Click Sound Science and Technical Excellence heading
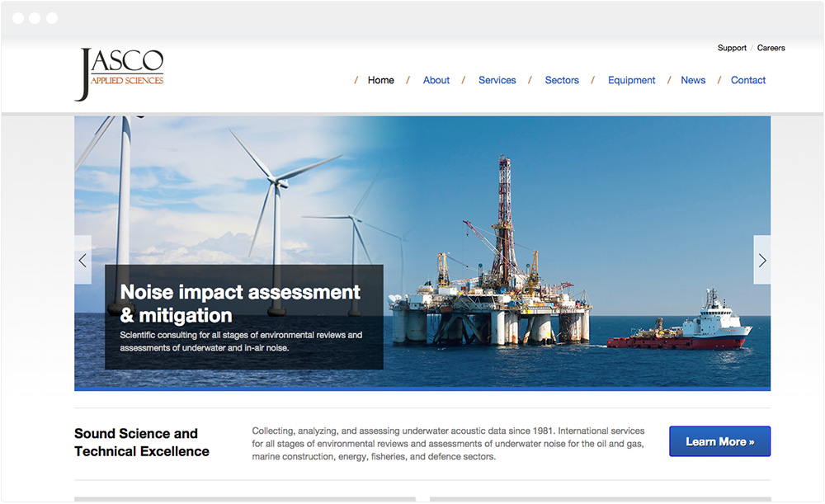825x504 pixels. coord(142,442)
